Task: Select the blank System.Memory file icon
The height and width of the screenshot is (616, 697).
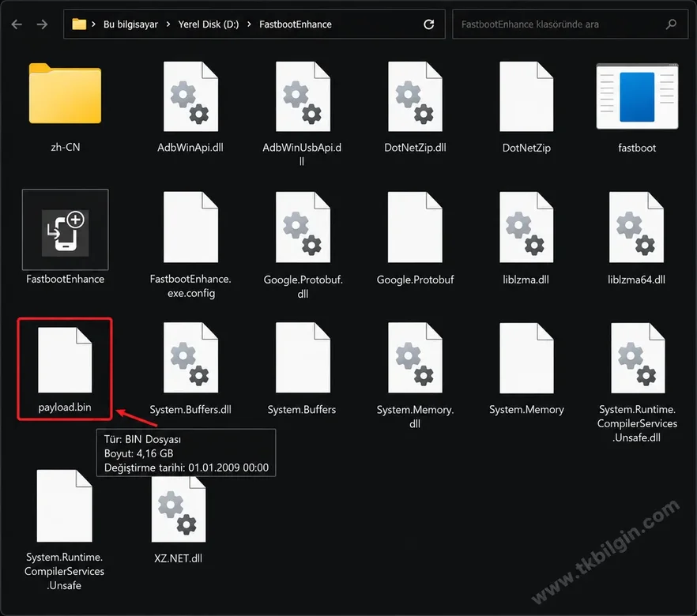Action: [x=526, y=358]
